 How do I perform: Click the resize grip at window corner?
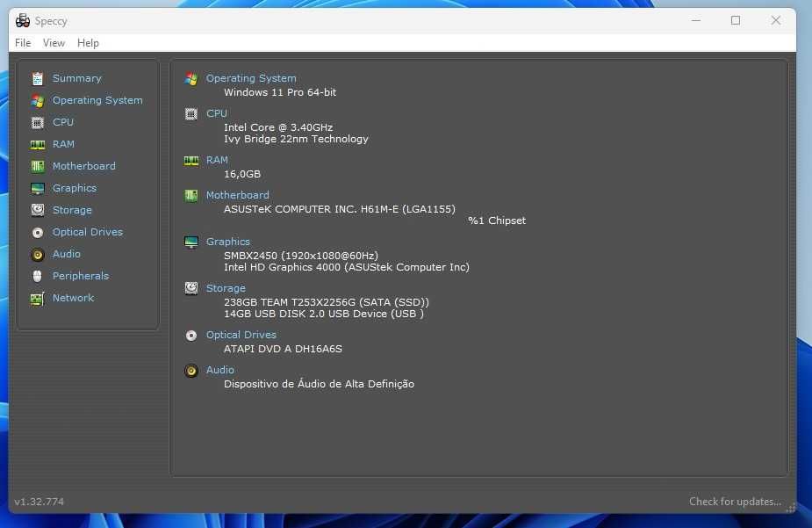[790, 508]
